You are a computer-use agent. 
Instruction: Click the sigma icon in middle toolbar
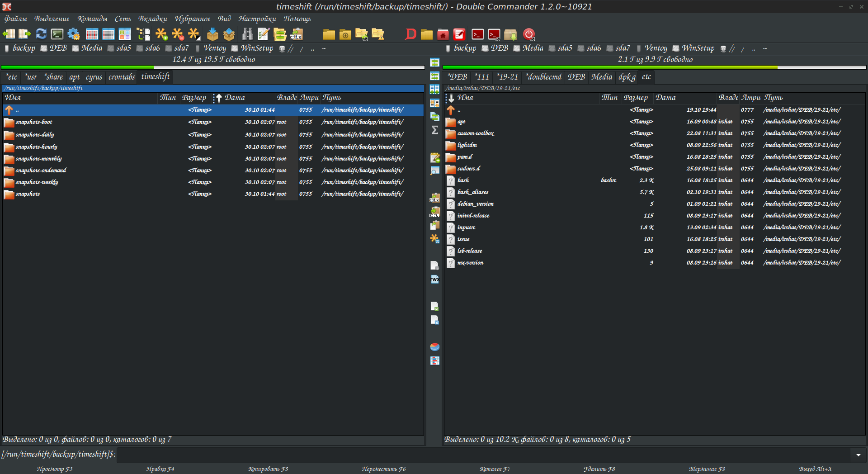(434, 130)
